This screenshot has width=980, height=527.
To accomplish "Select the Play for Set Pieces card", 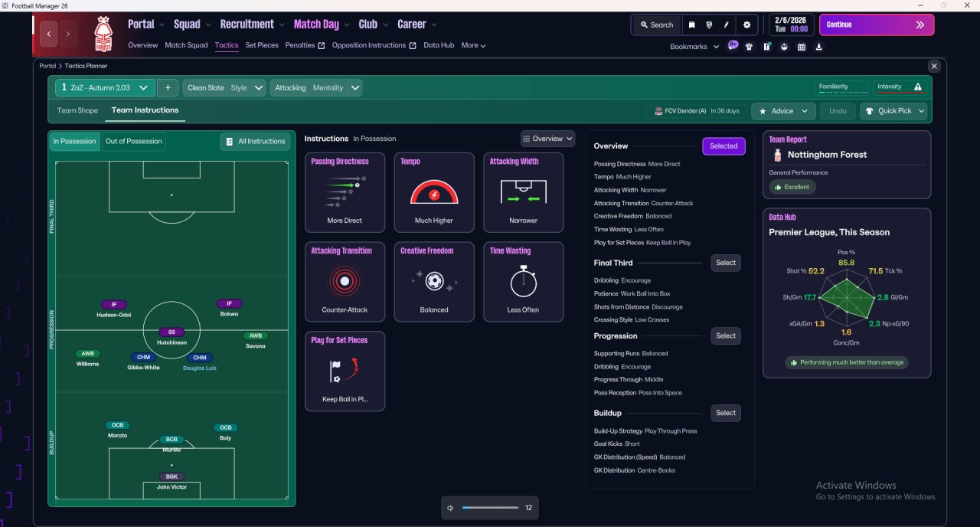I will pyautogui.click(x=345, y=372).
